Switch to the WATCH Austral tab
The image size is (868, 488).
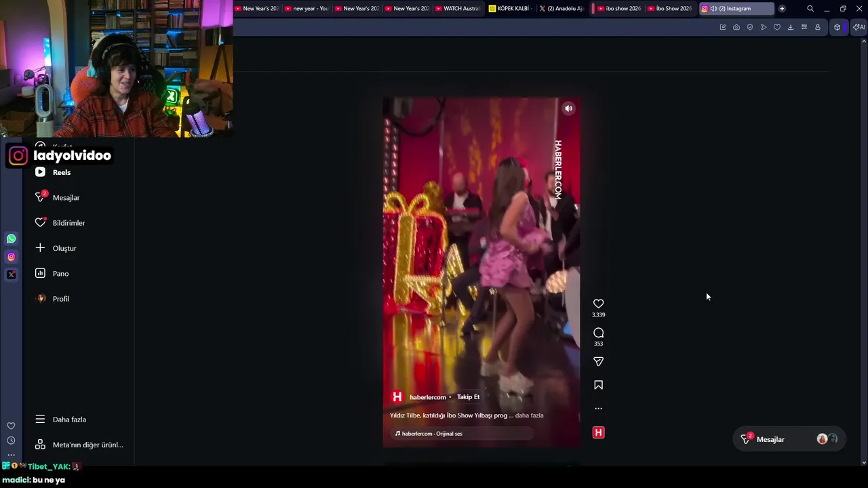click(458, 9)
